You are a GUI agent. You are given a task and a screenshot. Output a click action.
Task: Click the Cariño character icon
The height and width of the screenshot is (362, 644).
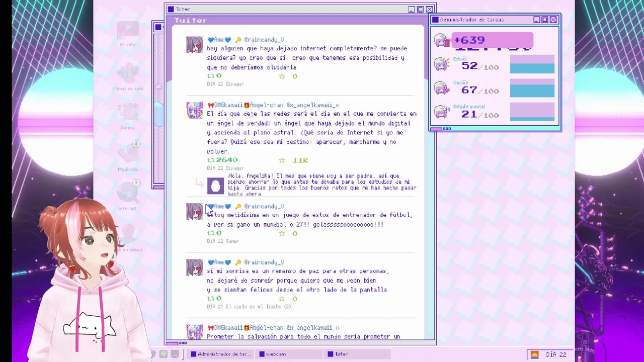tap(442, 88)
